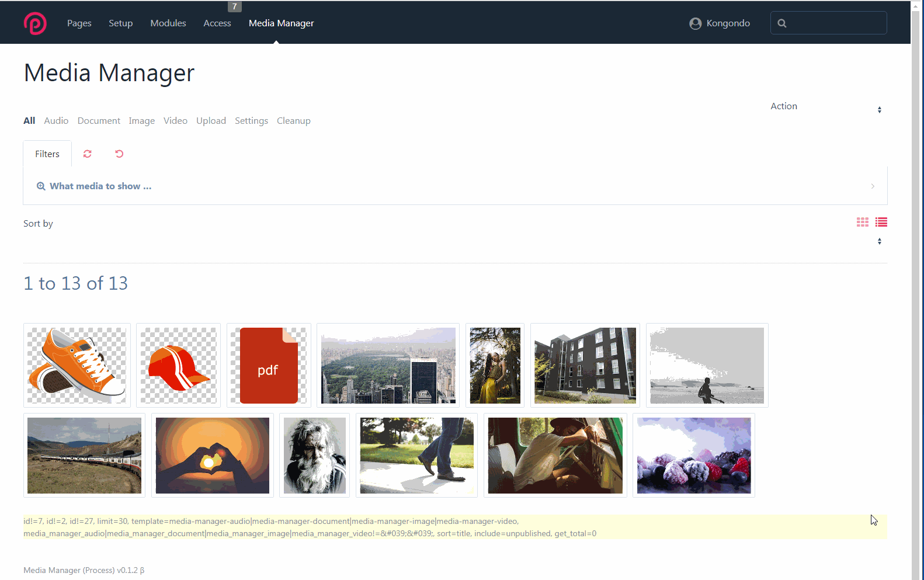Select the Document tab
Screen dimensions: 924x580
click(99, 121)
